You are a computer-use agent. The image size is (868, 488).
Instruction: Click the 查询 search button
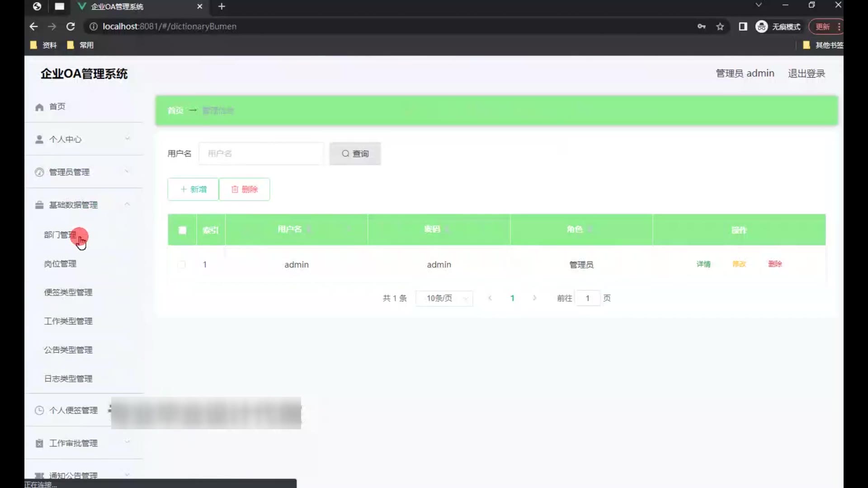355,154
